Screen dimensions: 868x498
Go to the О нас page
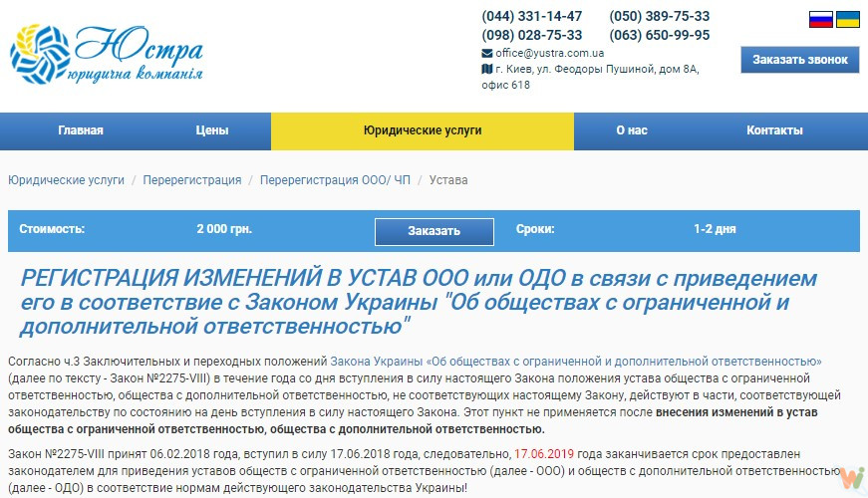[632, 130]
